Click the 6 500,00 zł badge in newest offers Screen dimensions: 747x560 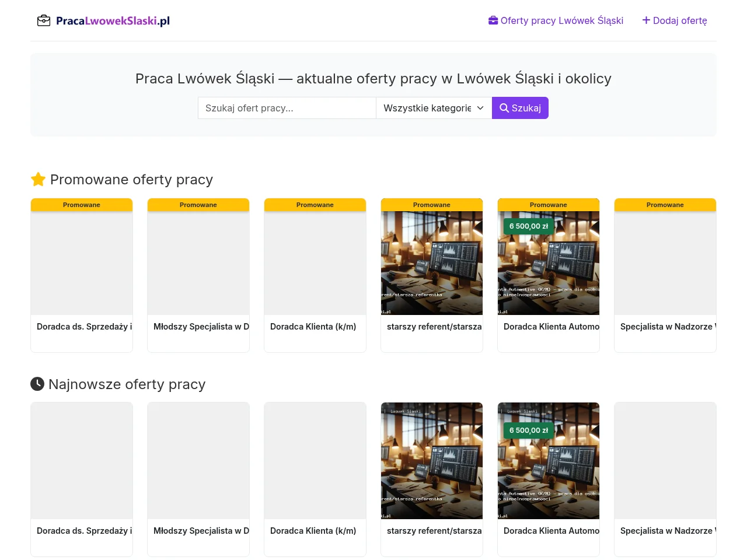[x=529, y=430]
